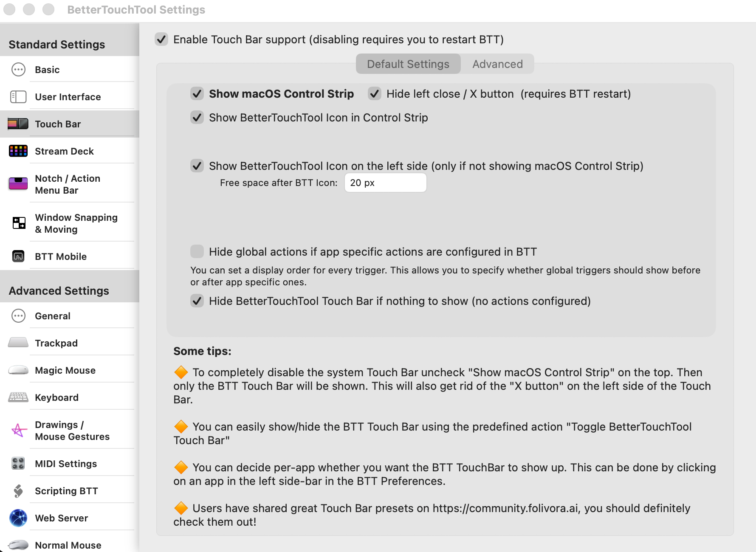Select the Default Settings tab
Screen dimensions: 756x552
coord(408,64)
